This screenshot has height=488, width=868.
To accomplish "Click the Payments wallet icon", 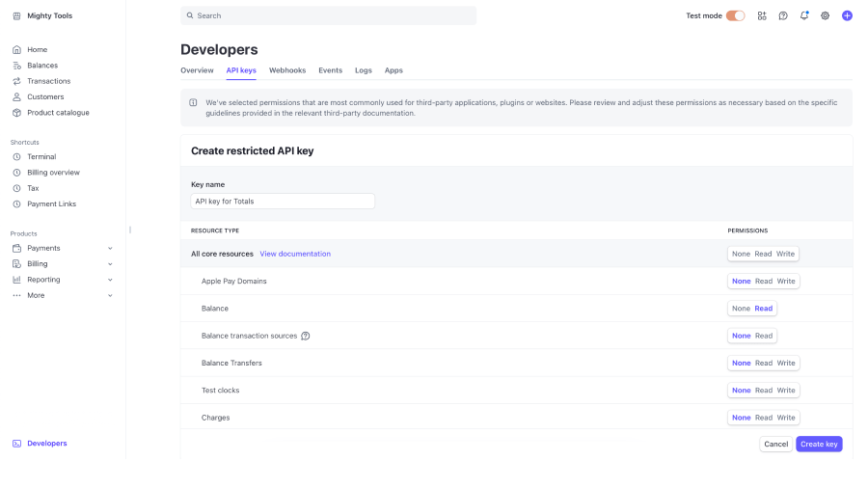I will coord(16,249).
